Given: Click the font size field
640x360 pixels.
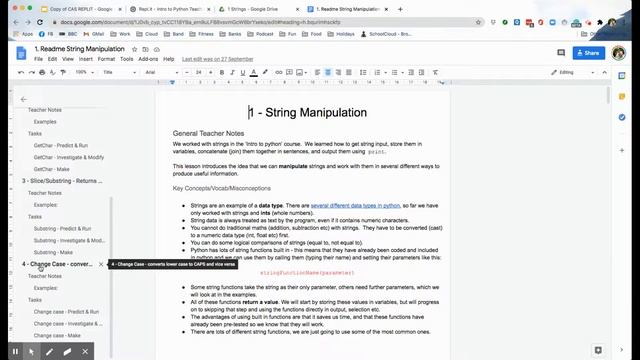Looking at the screenshot, I should (199, 72).
